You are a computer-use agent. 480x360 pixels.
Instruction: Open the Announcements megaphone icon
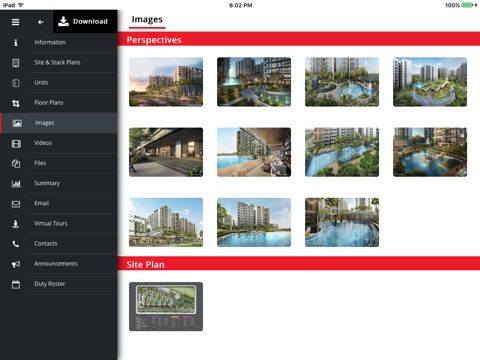16,264
